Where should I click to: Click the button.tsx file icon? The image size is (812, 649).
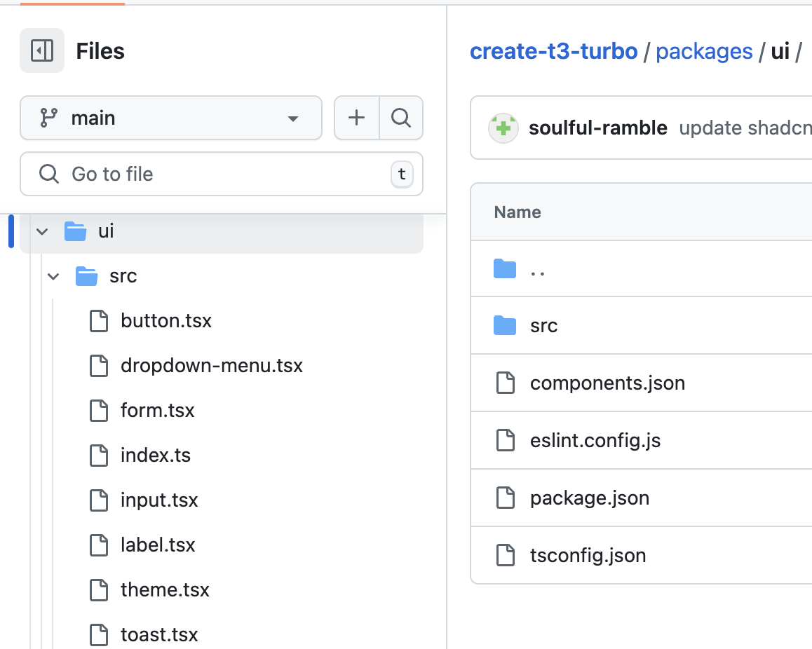tap(99, 321)
